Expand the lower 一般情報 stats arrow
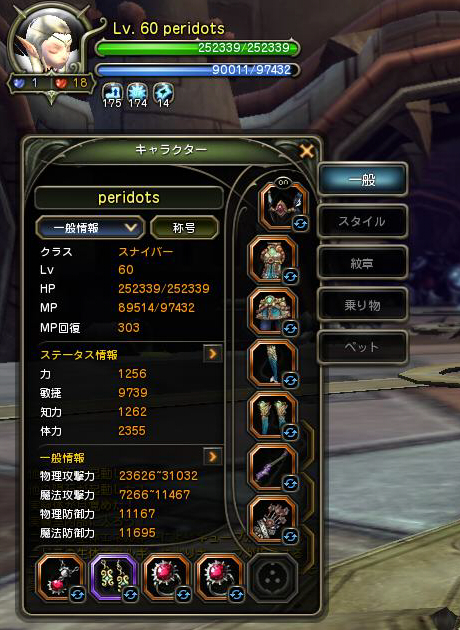 213,456
